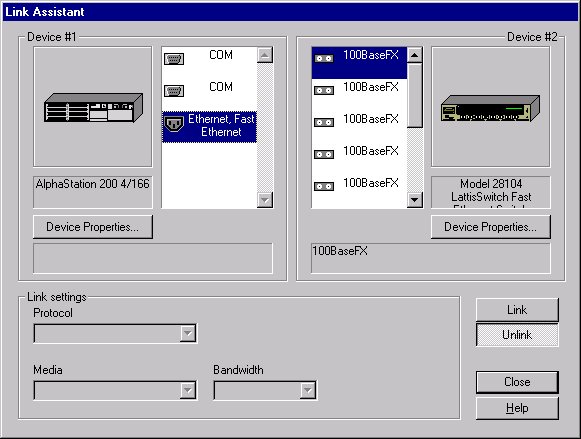Open the Bandwidth dropdown
The width and height of the screenshot is (581, 439).
pos(308,390)
